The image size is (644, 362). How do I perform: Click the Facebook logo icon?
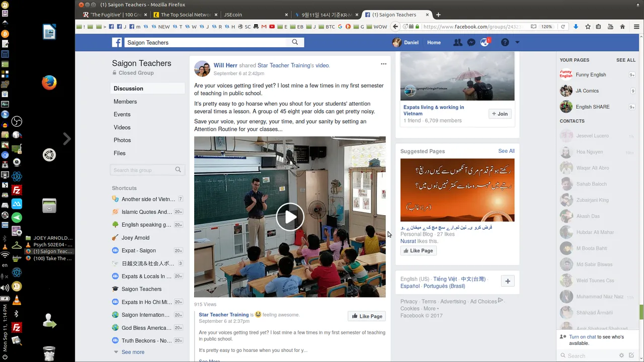coord(117,43)
